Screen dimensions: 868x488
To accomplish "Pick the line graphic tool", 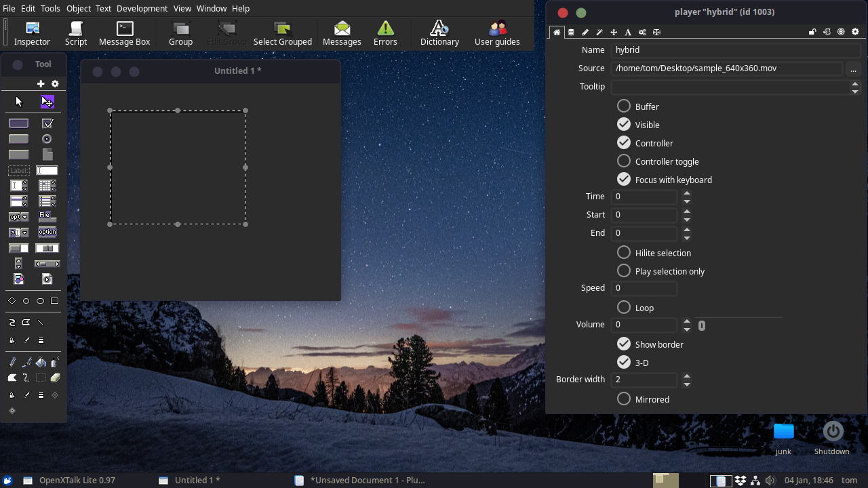I will (41, 323).
